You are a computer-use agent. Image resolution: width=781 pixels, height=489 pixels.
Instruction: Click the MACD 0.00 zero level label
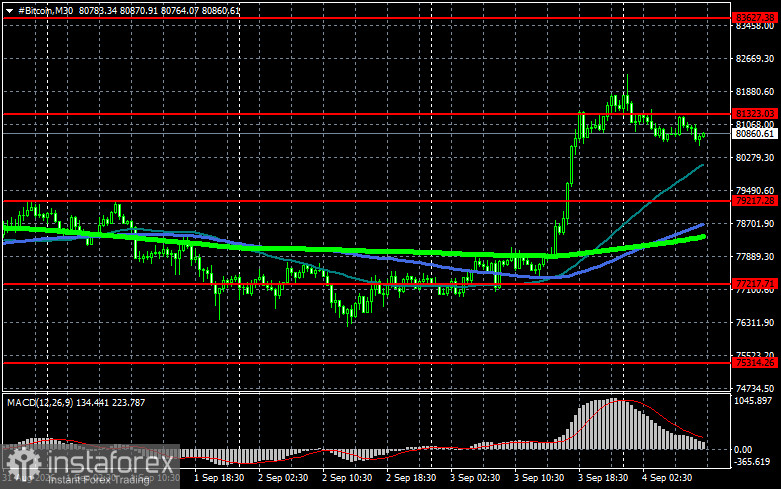pyautogui.click(x=743, y=450)
